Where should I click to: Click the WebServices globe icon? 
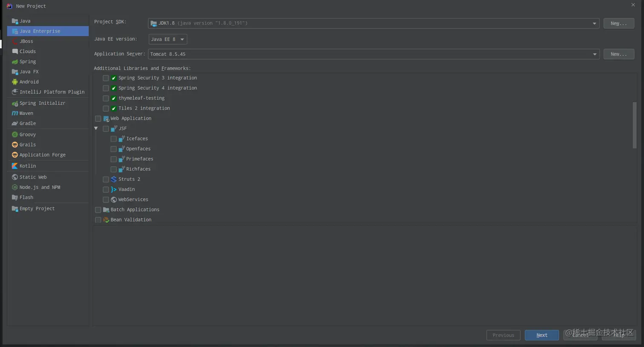114,200
